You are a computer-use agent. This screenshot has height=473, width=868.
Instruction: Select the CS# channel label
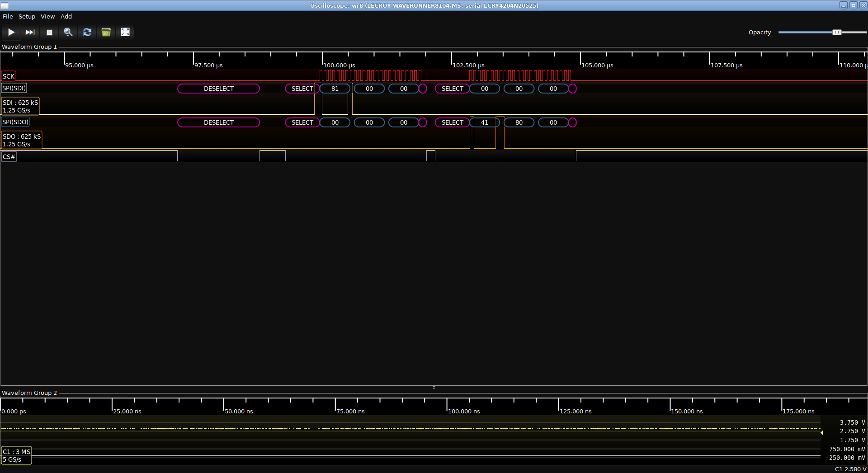tap(9, 157)
